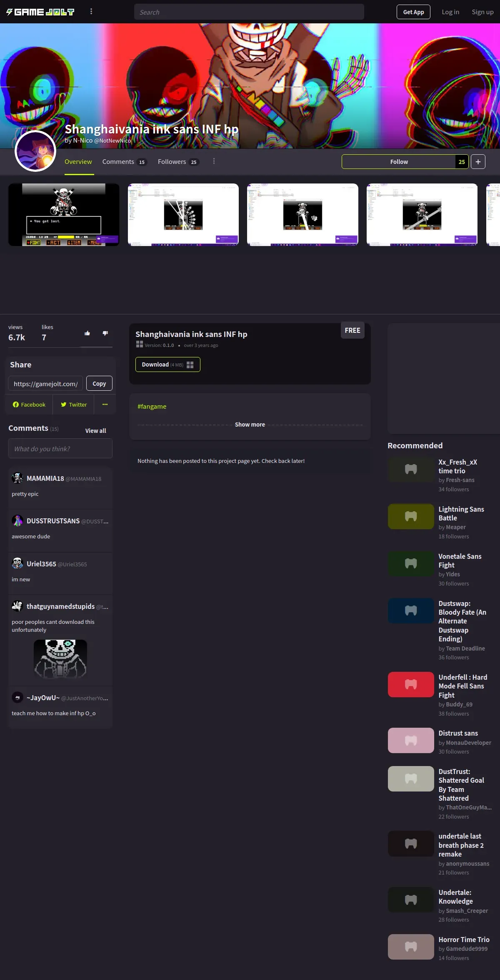
Task: Switch to the Comments tab
Action: click(125, 162)
